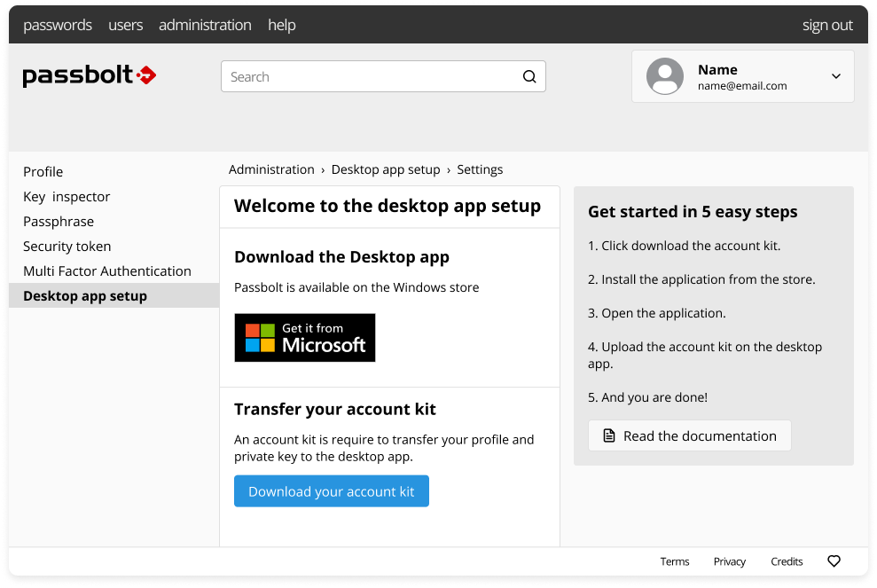
Task: Open the passwords menu
Action: [x=58, y=25]
